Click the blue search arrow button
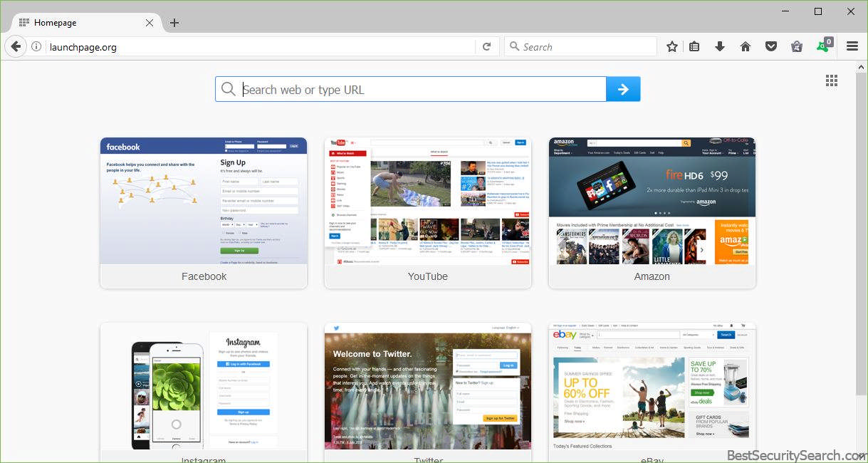This screenshot has height=463, width=868. pyautogui.click(x=623, y=89)
